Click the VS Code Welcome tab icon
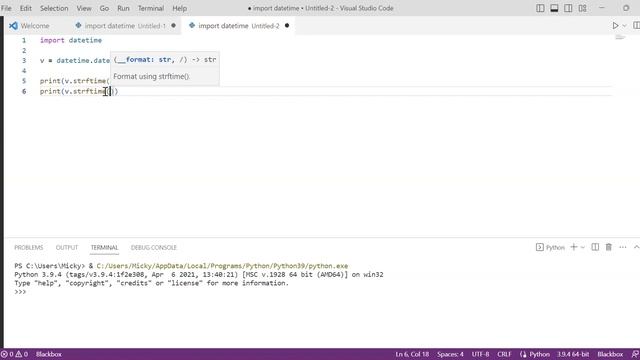Viewport: 640px width, 360px height. pos(13,26)
